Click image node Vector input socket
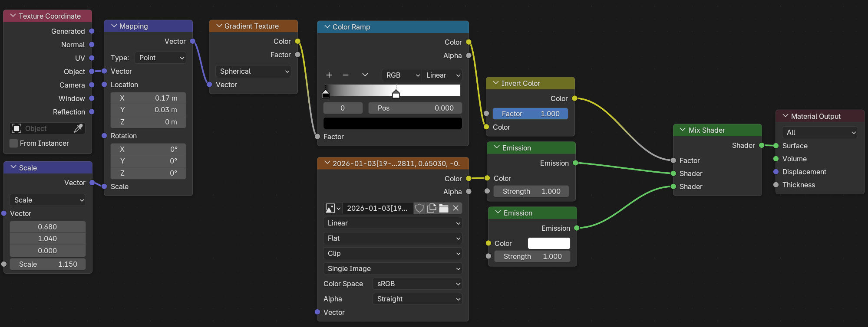This screenshot has height=327, width=868. (317, 312)
